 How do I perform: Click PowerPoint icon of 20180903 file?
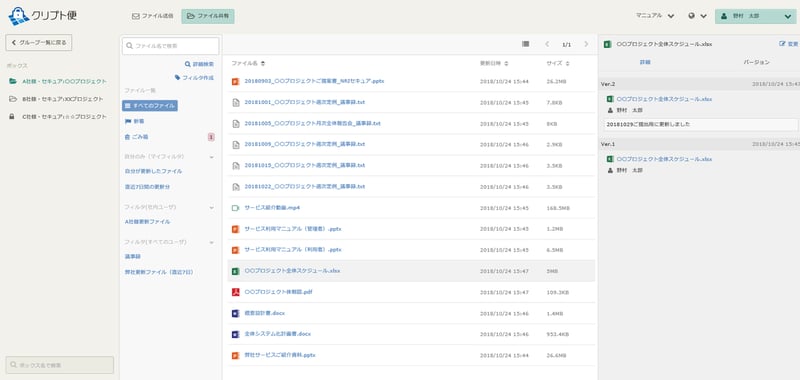pos(236,82)
